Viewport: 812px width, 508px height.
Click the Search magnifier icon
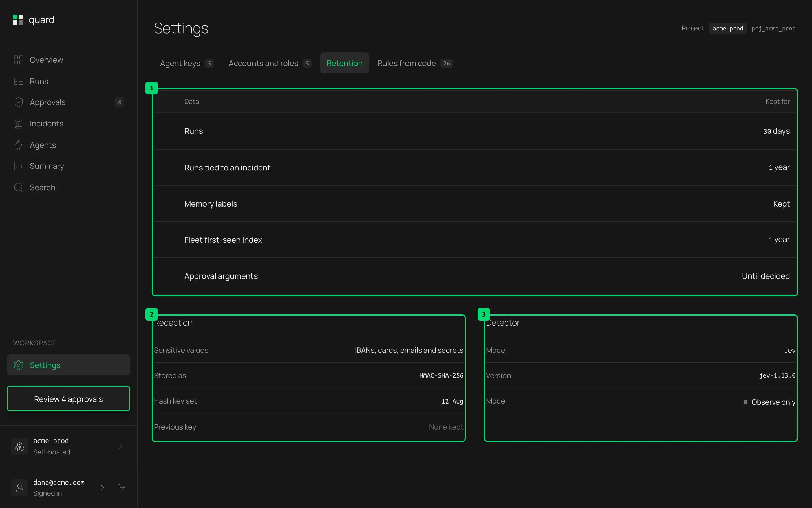click(x=18, y=187)
